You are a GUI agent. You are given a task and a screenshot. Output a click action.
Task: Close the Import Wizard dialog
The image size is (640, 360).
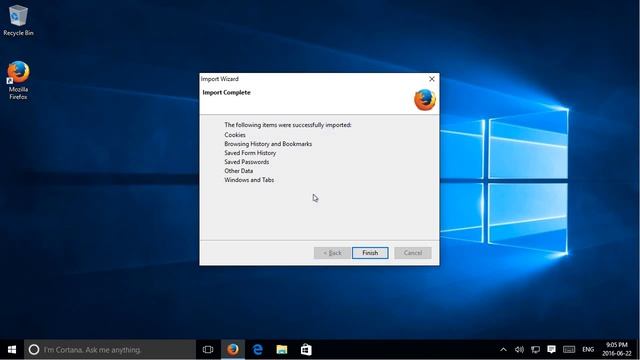point(432,79)
